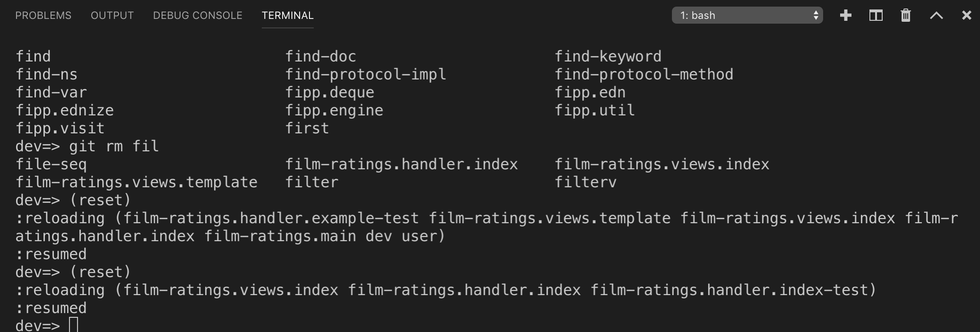980x332 pixels.
Task: Click 'find-protocol-method' completion text
Action: click(x=644, y=74)
